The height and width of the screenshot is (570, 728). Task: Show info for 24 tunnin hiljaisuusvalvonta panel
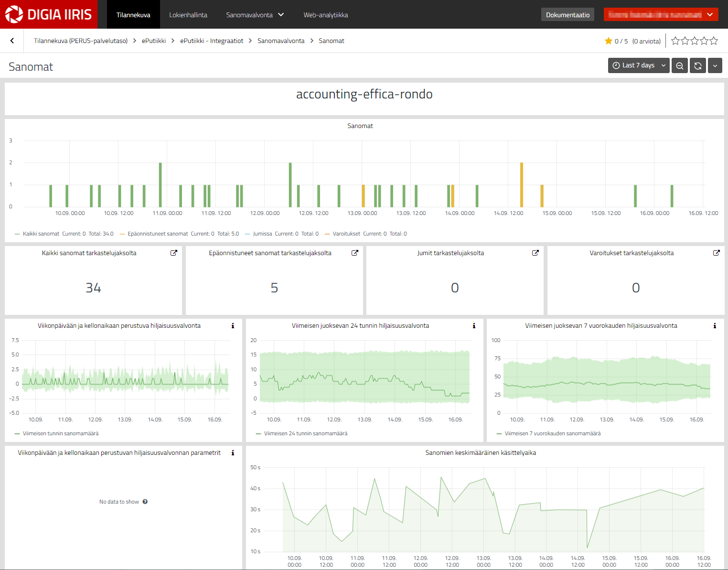coord(474,326)
